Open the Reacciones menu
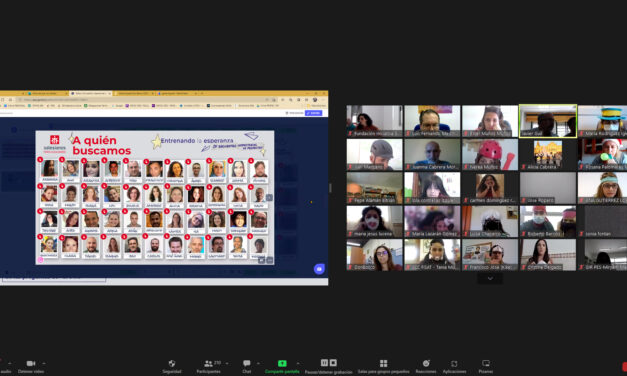The image size is (627, 376). pos(426,366)
